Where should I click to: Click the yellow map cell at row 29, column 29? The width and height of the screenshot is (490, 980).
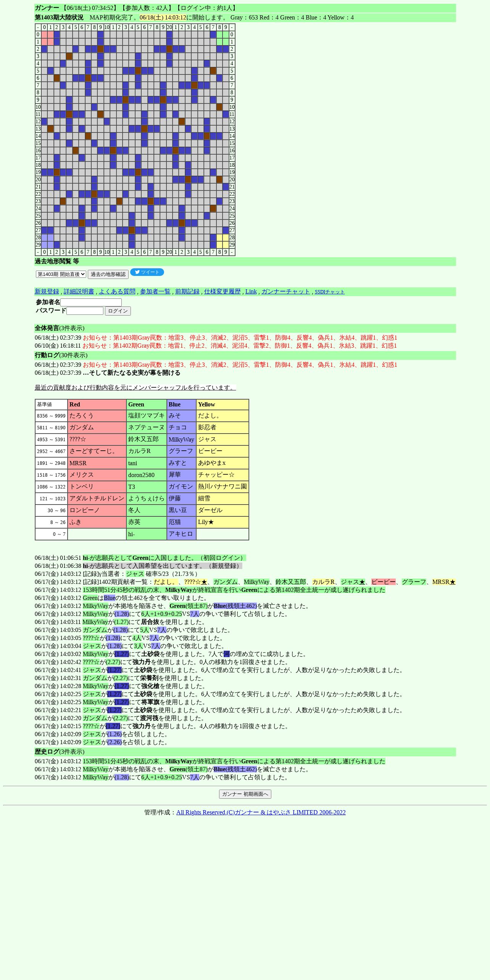226,245
